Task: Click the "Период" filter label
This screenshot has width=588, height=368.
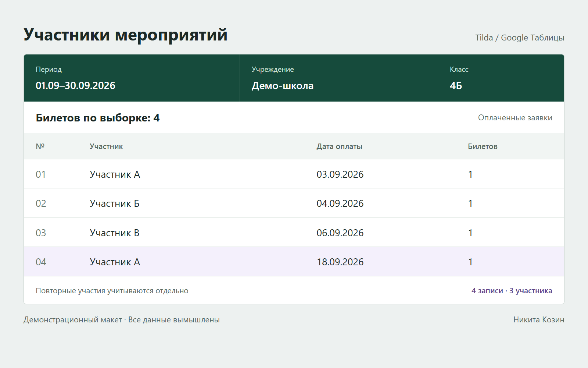Action: click(49, 70)
